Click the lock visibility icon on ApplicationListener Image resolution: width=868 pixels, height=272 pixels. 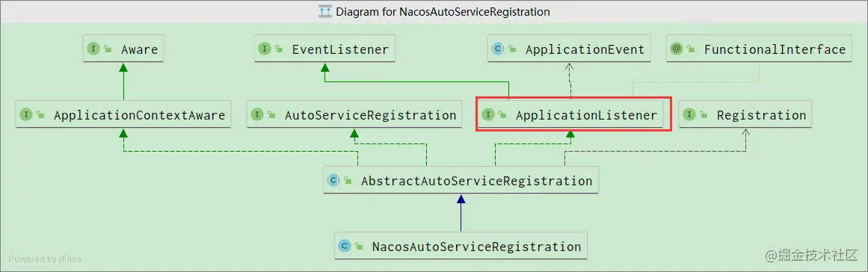[x=503, y=115]
